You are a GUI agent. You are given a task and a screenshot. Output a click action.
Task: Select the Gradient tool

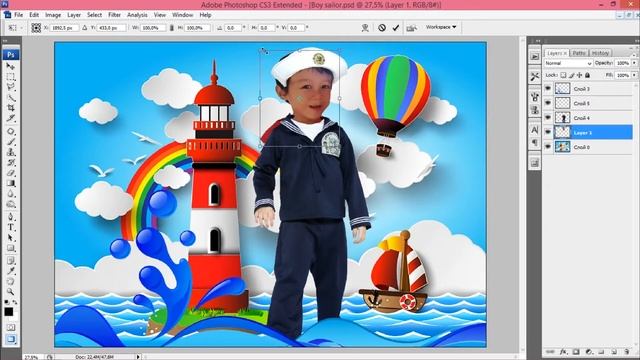coord(11,183)
